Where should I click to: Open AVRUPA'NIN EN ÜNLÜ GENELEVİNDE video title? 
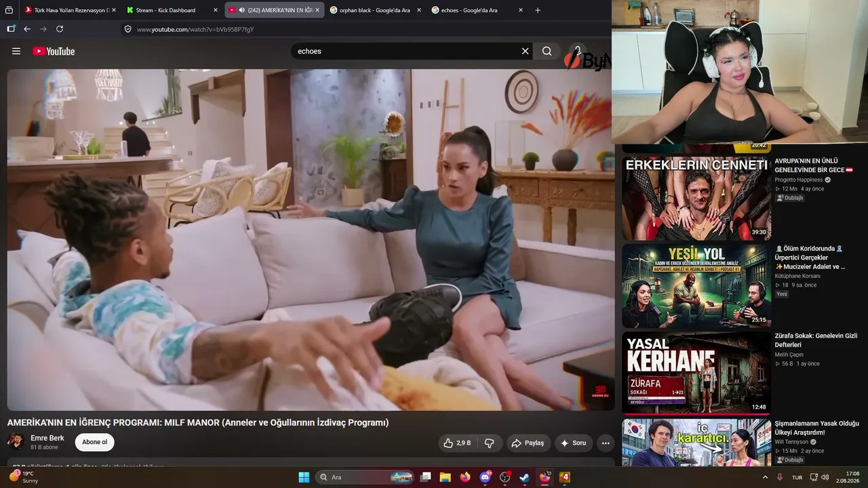814,165
